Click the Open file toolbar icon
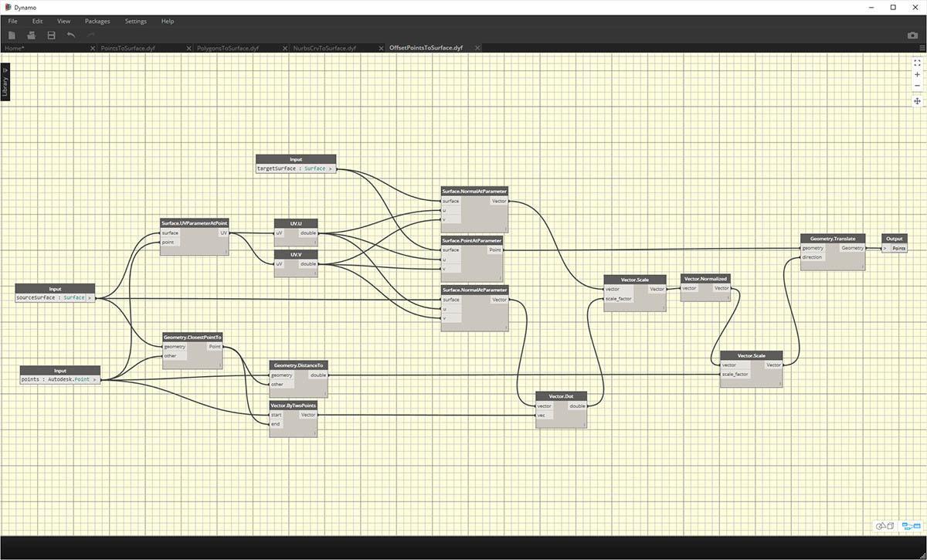The height and width of the screenshot is (560, 927). [x=32, y=36]
